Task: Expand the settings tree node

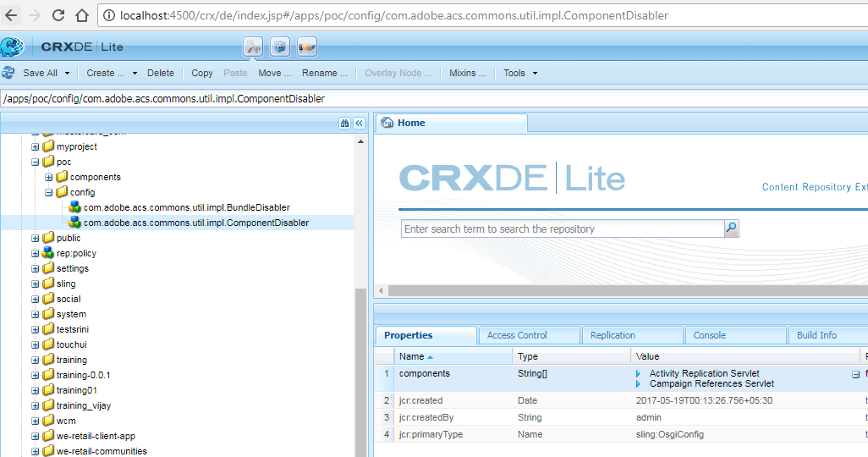Action: pyautogui.click(x=35, y=268)
